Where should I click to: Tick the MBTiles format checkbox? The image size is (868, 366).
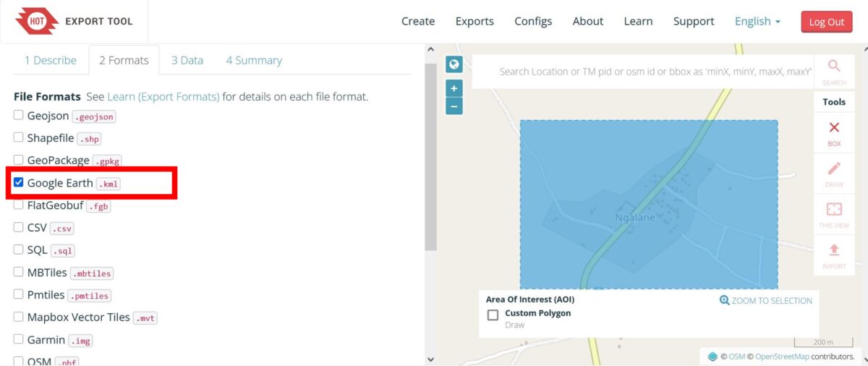[x=19, y=272]
